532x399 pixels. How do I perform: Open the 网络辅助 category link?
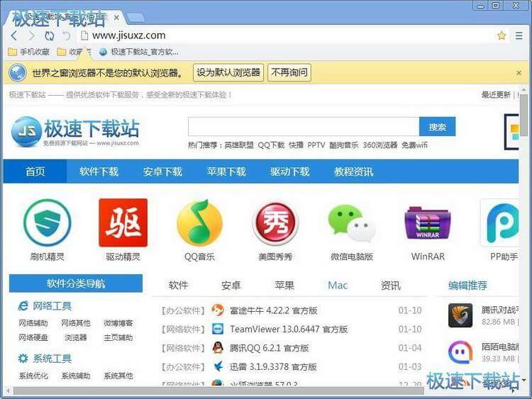[33, 323]
